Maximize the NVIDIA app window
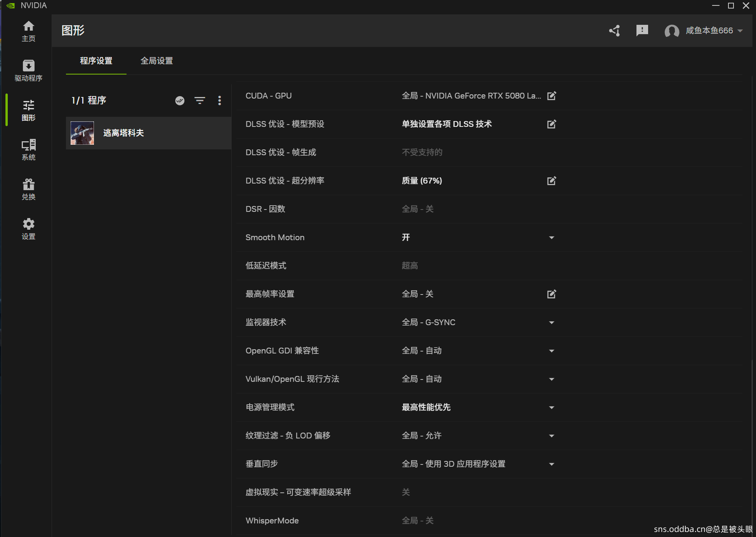Screen dimensions: 756x537 [x=731, y=5]
